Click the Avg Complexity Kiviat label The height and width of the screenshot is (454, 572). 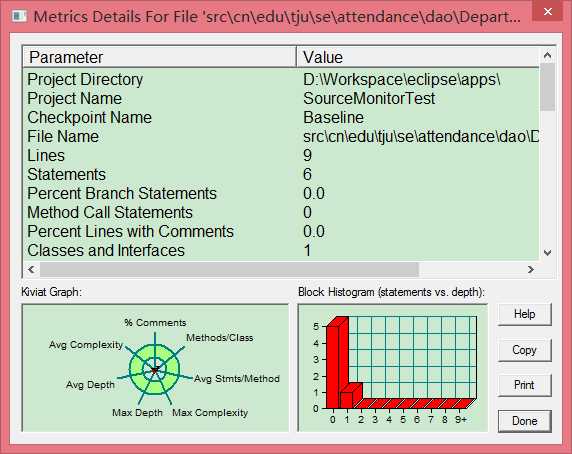coord(86,345)
